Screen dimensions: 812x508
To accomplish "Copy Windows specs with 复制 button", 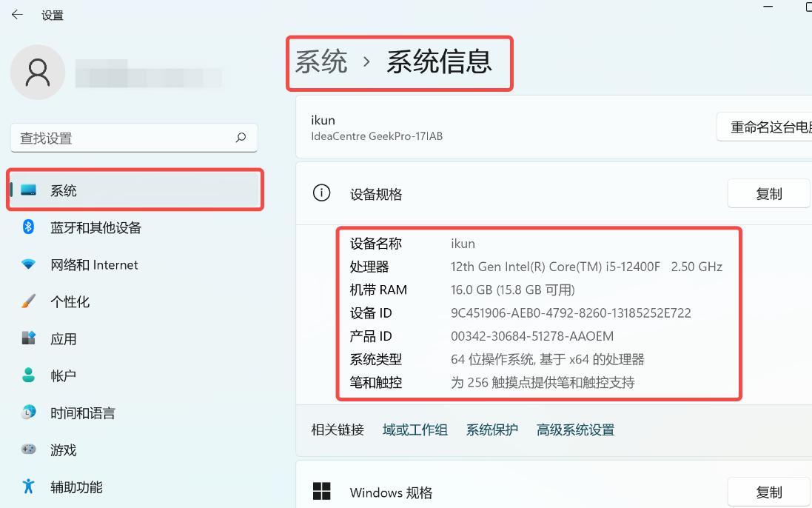I will (769, 492).
